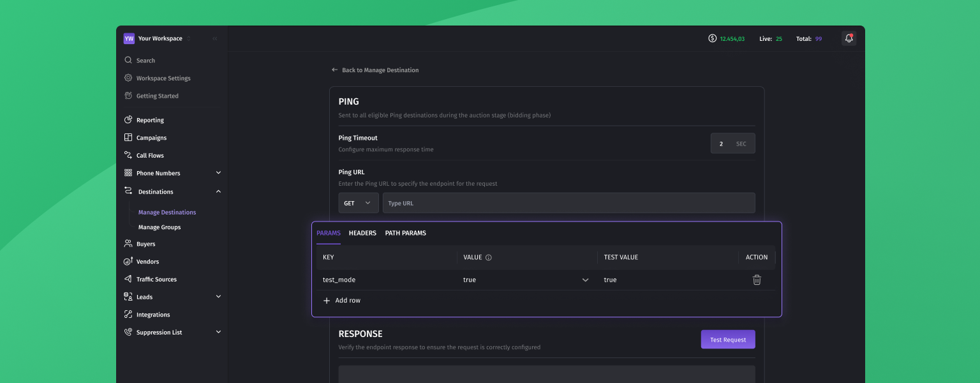
Task: Click the Test Request button
Action: 727,340
